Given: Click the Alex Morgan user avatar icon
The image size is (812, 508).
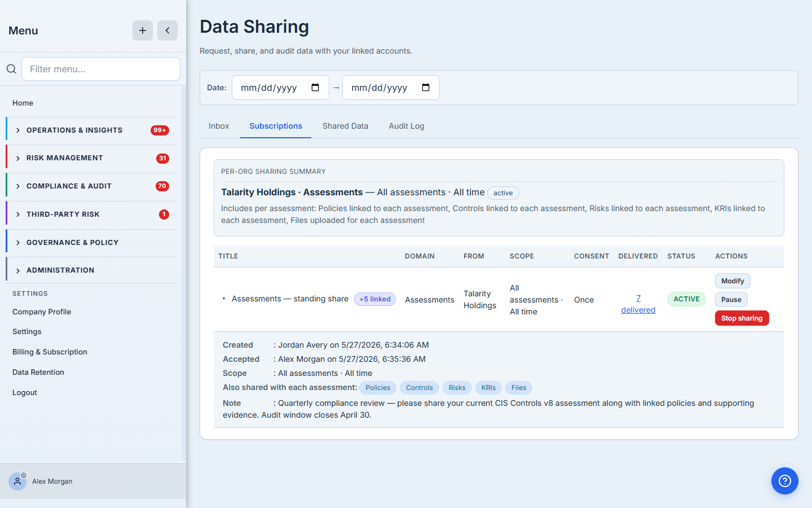Looking at the screenshot, I should click(x=17, y=481).
